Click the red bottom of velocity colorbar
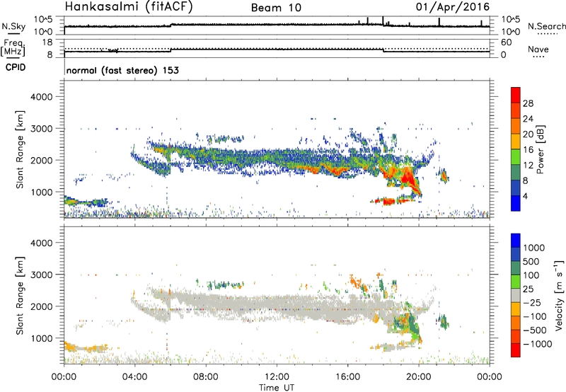Image resolution: width=566 pixels, height=392 pixels. [x=516, y=350]
